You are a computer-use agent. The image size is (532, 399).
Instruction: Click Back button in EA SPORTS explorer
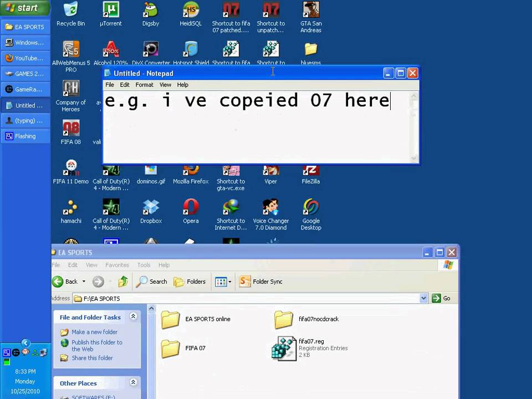(x=65, y=282)
